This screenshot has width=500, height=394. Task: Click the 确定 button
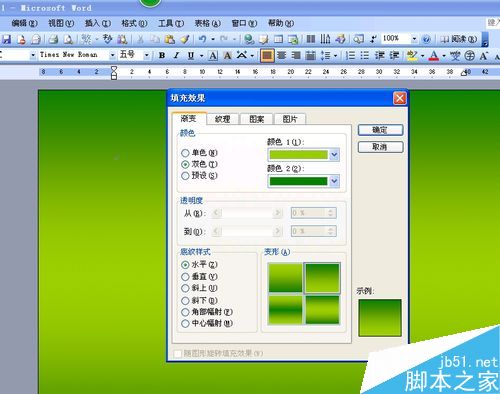pyautogui.click(x=380, y=130)
